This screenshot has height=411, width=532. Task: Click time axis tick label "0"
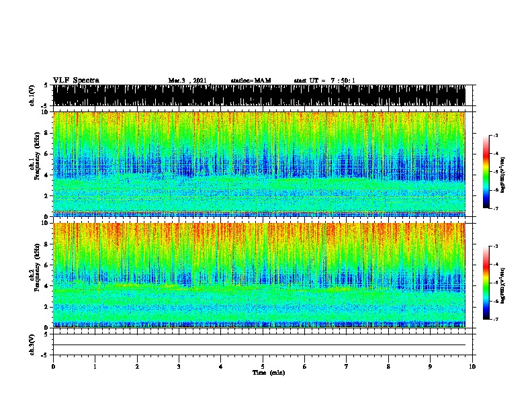click(53, 367)
